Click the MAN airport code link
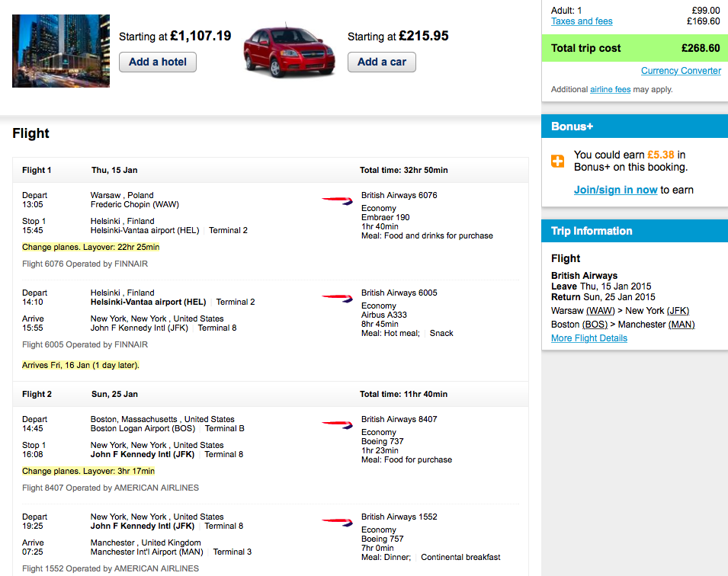The image size is (728, 576). tap(681, 325)
